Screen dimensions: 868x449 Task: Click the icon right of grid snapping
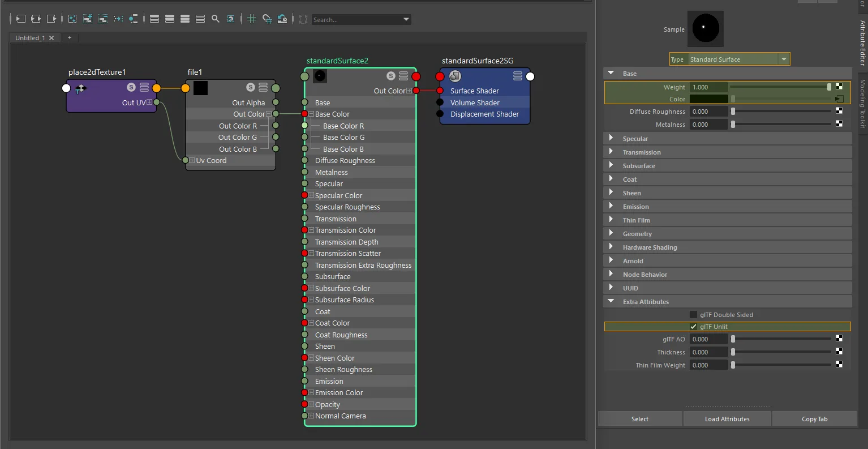[282, 19]
